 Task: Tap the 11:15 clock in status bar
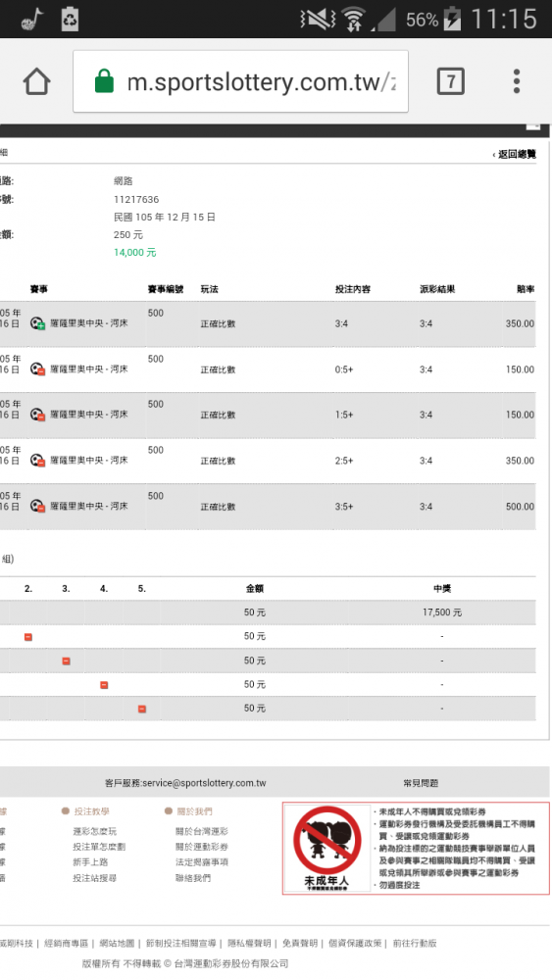click(x=504, y=19)
